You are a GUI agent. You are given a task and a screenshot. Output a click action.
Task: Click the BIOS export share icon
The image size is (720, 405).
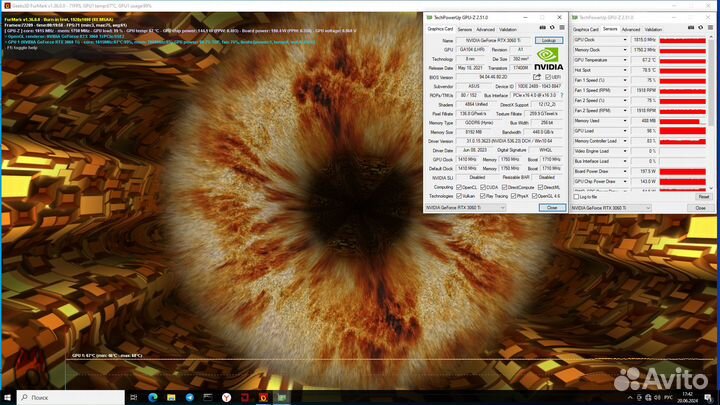[537, 77]
